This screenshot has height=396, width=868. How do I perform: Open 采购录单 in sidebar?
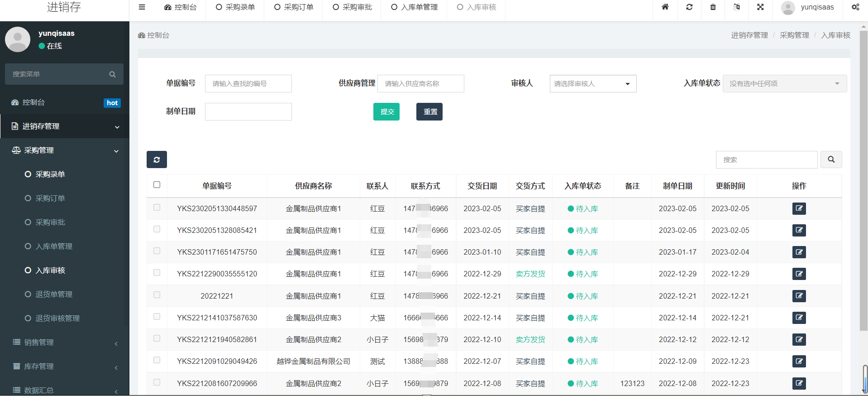[50, 174]
